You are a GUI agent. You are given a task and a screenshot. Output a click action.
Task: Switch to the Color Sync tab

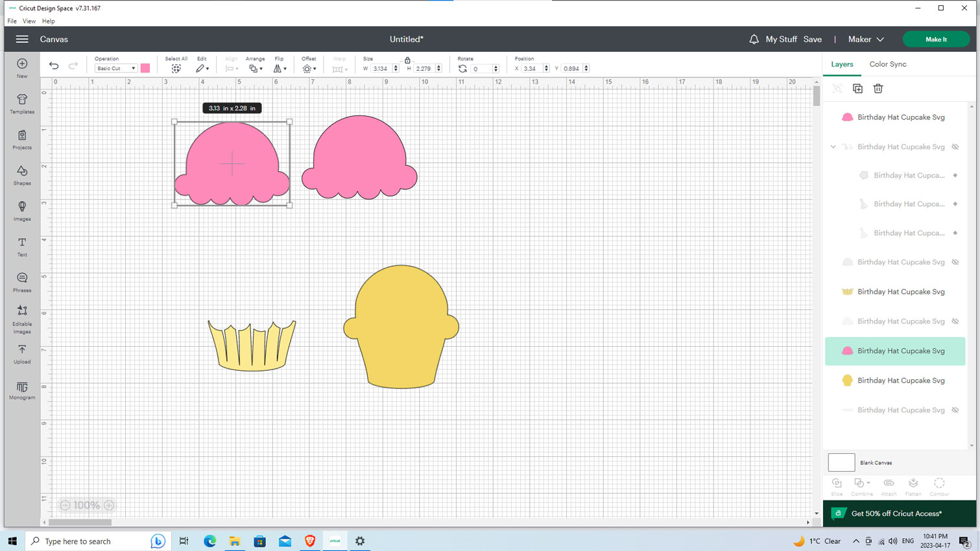click(887, 64)
